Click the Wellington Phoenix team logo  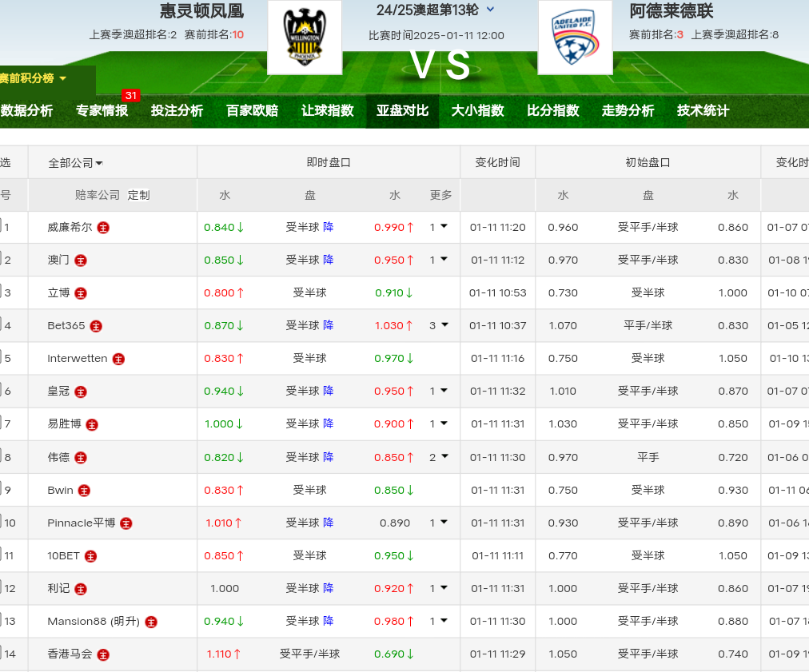click(x=305, y=38)
